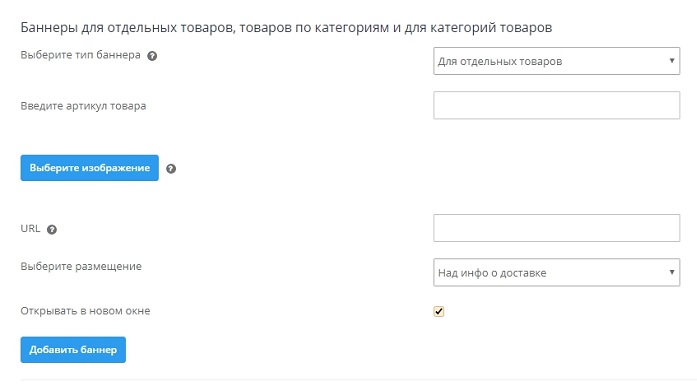
Task: Click the 'Выберите тип баннера' label
Action: (80, 55)
